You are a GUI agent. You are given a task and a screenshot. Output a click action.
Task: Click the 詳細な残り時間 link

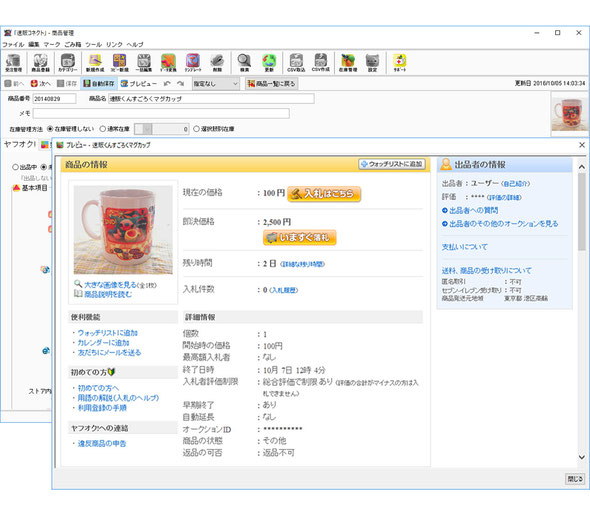click(x=303, y=264)
